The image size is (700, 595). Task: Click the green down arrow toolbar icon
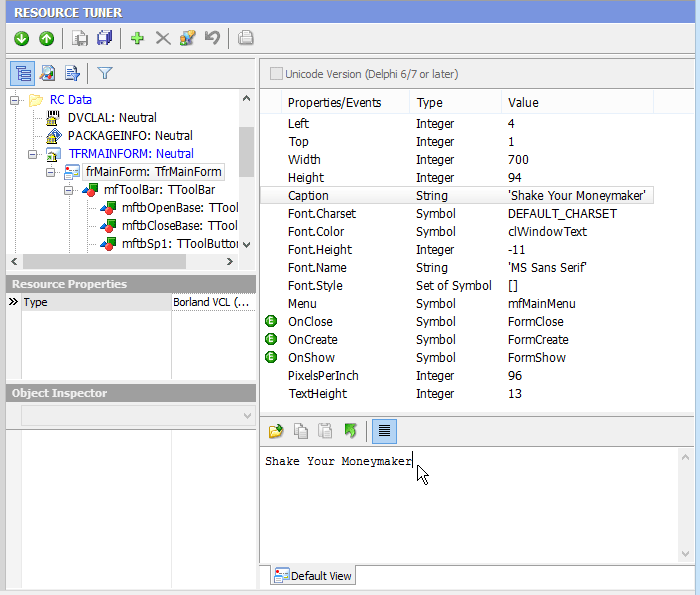click(22, 39)
